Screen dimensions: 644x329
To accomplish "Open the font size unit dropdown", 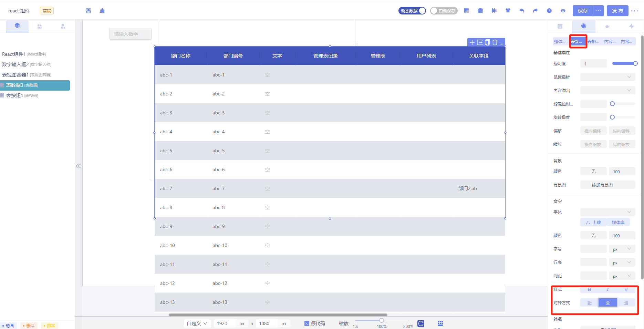I will [x=622, y=249].
